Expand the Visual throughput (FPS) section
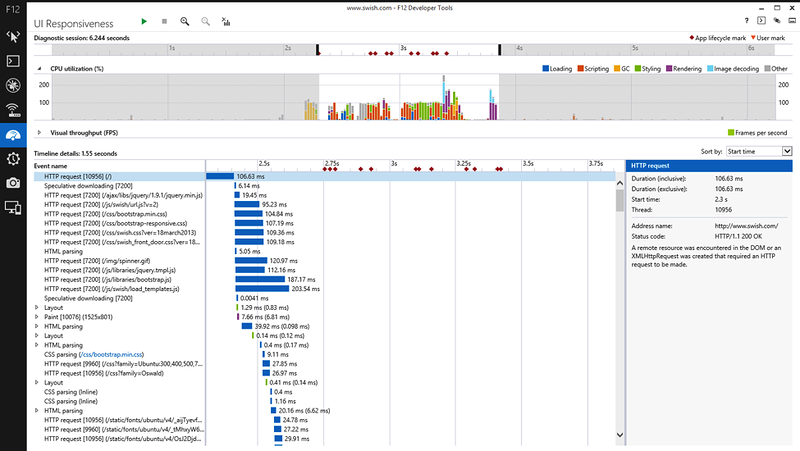This screenshot has height=451, width=800. 39,132
